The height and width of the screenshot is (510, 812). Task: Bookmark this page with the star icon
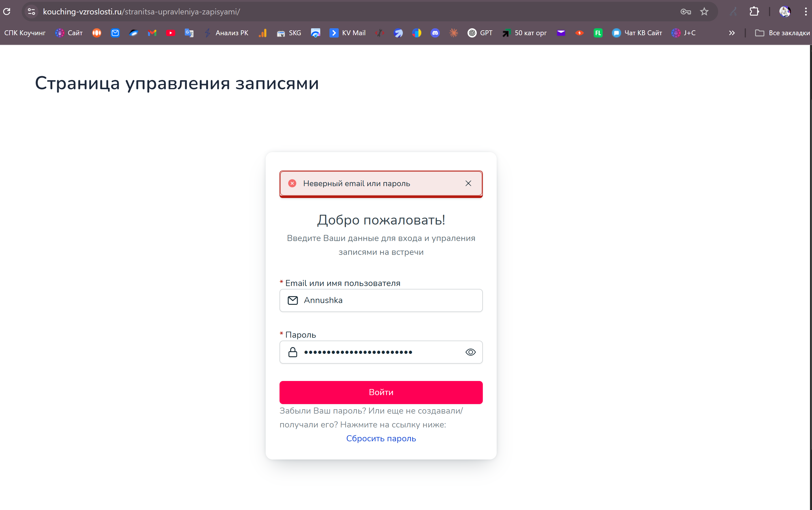point(704,12)
